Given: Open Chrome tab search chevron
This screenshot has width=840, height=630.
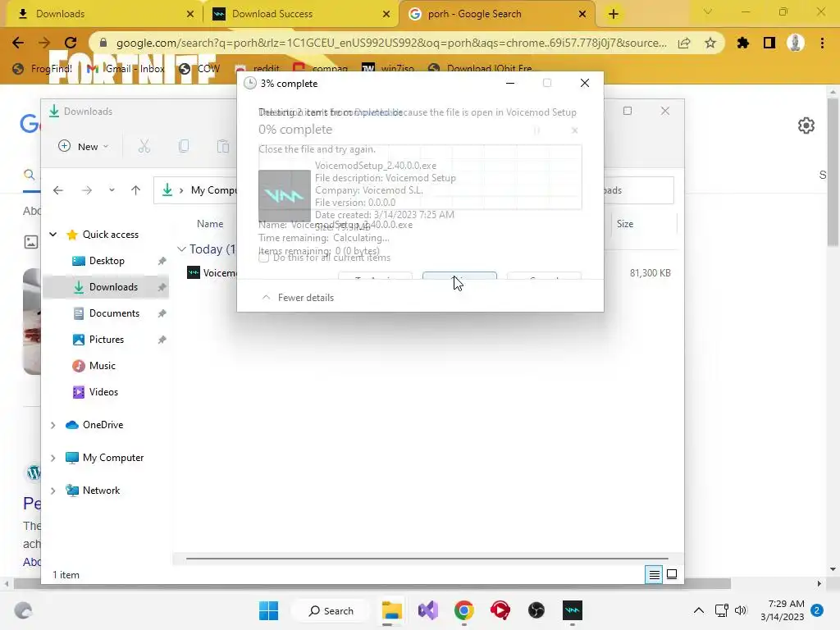Looking at the screenshot, I should click(x=708, y=11).
